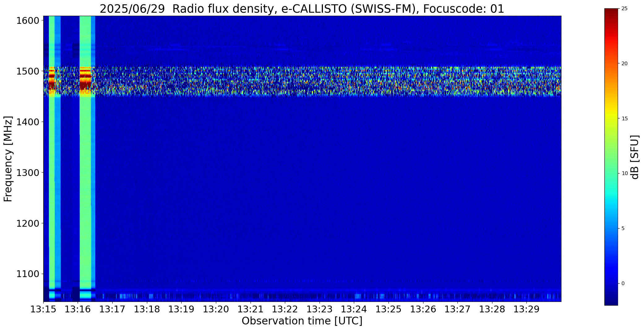Click the 13:16 time tick label
Viewport: 644px width, 330px height.
tap(78, 309)
